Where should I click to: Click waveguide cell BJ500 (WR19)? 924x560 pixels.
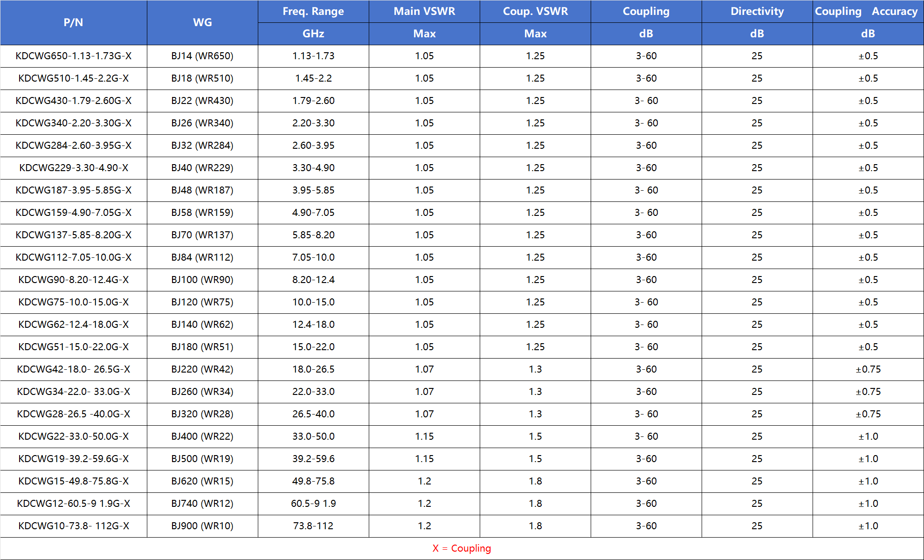[202, 459]
